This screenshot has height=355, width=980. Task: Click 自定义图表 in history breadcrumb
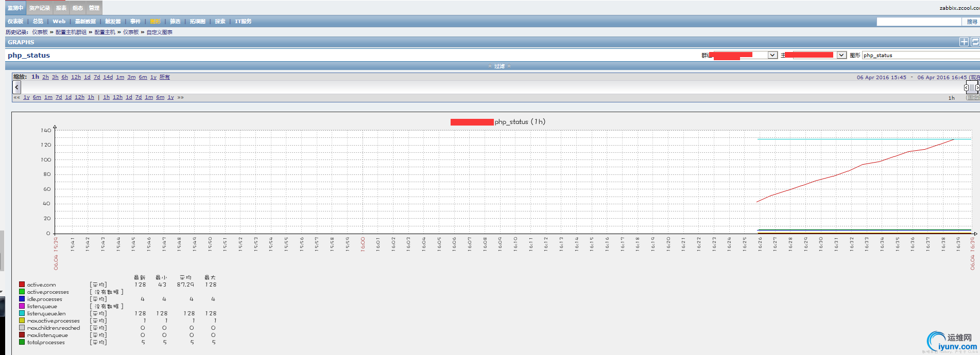160,32
